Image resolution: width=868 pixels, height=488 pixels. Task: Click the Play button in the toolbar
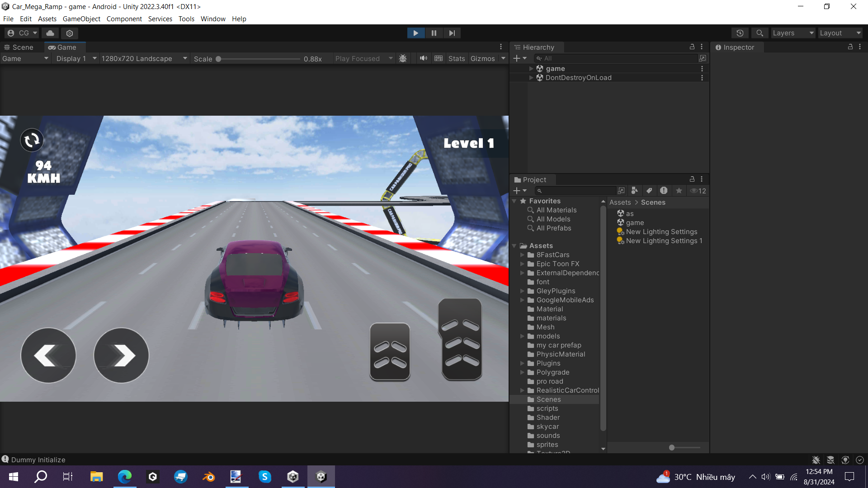pos(415,33)
